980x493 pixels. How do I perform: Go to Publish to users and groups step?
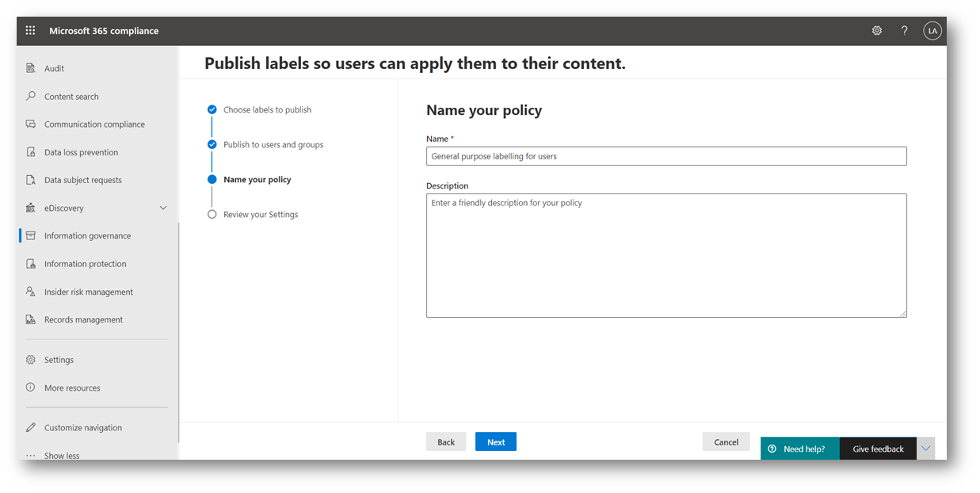(273, 144)
